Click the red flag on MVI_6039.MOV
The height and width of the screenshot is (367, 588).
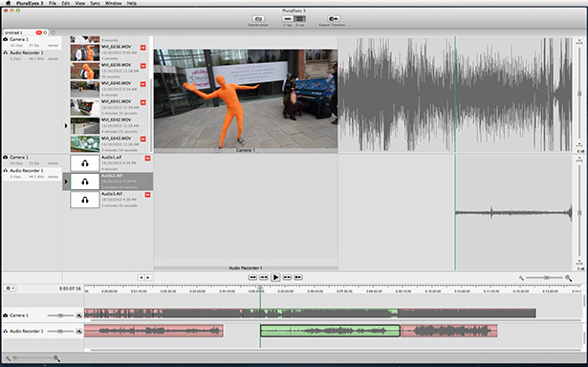click(142, 66)
